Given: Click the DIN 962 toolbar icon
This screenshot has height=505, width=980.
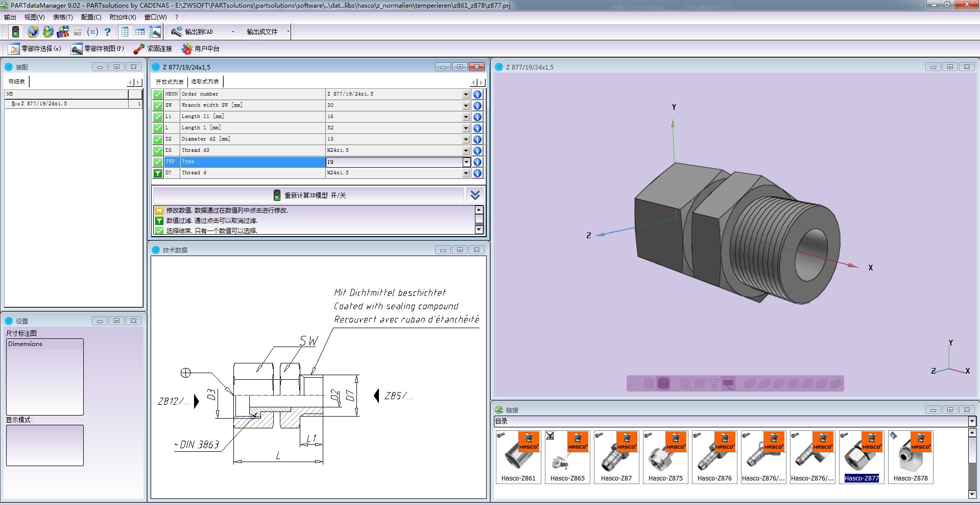Looking at the screenshot, I should tap(78, 32).
